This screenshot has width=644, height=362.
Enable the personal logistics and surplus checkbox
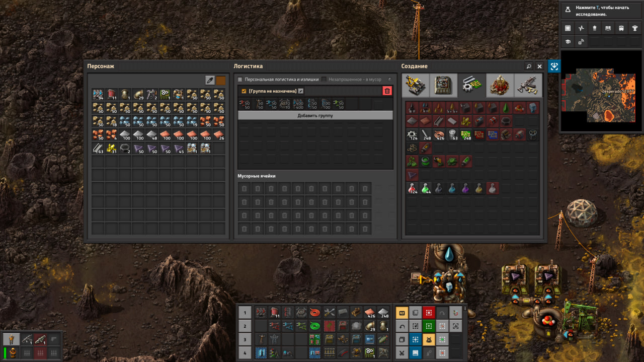[240, 80]
